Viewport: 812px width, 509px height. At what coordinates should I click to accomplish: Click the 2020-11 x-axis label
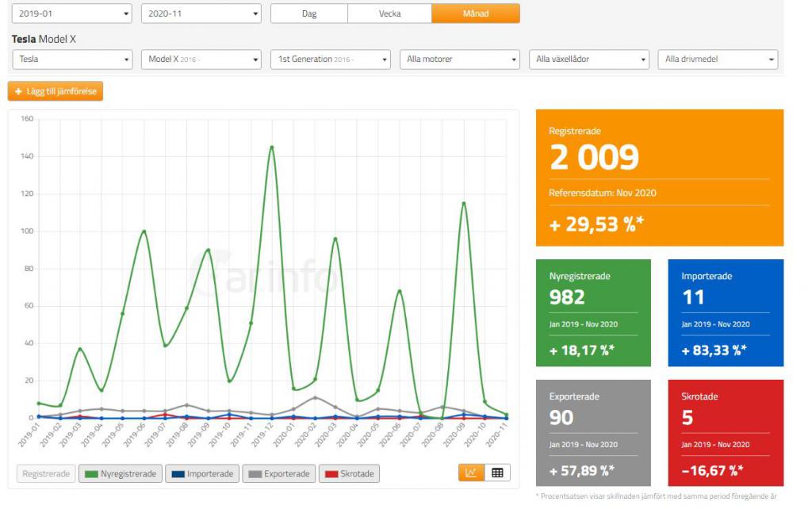[x=496, y=435]
